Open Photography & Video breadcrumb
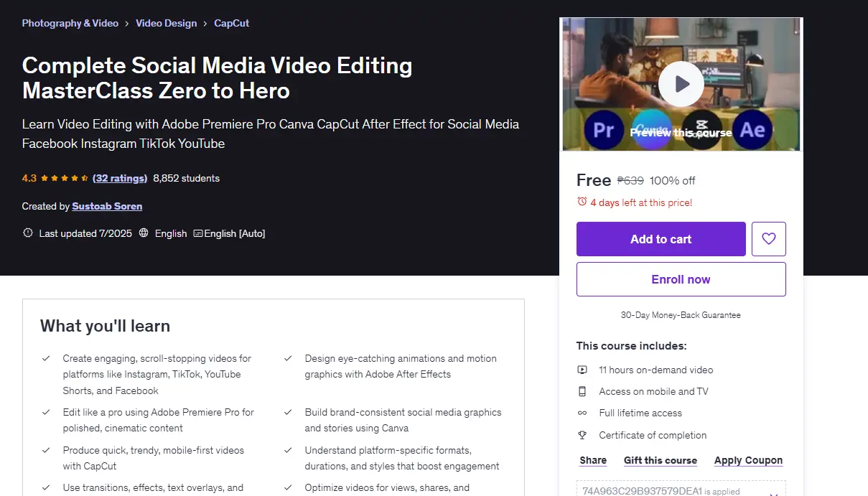 click(70, 23)
